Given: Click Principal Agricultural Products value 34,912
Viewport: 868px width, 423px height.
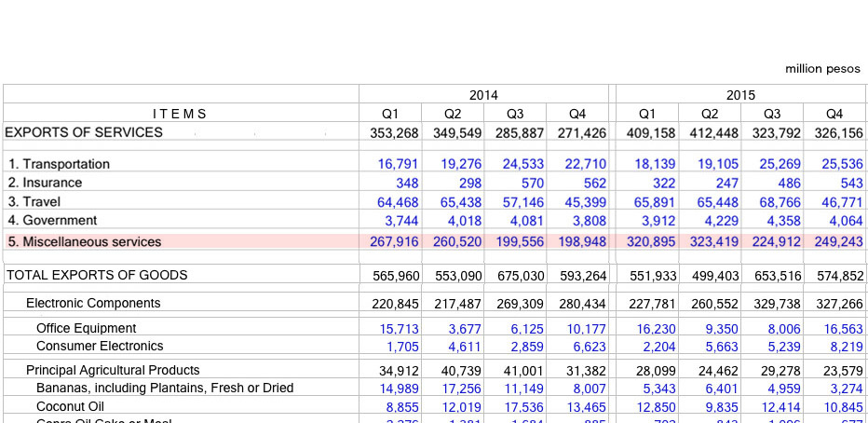Looking at the screenshot, I should (398, 371).
